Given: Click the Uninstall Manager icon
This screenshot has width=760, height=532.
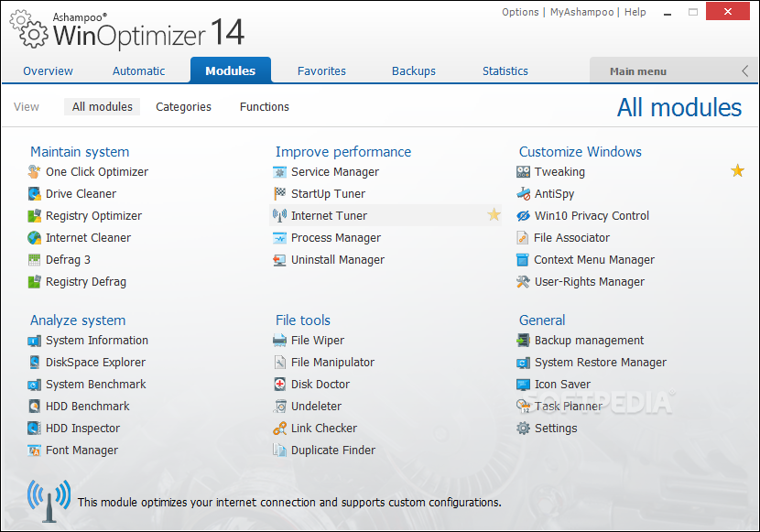Looking at the screenshot, I should tap(279, 260).
